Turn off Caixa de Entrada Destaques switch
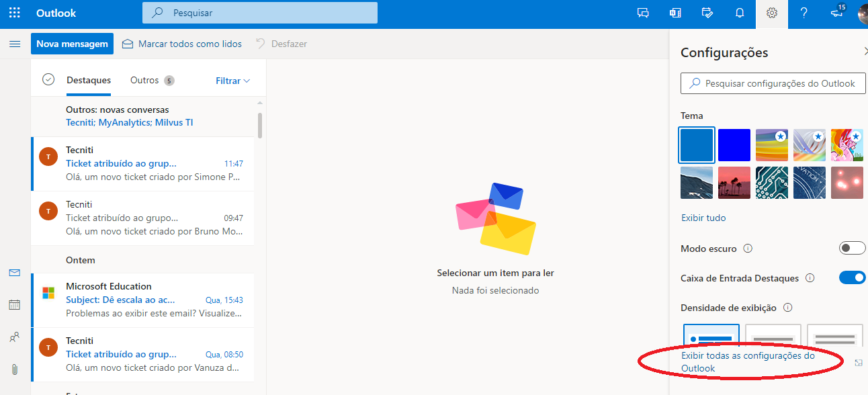 pos(853,278)
